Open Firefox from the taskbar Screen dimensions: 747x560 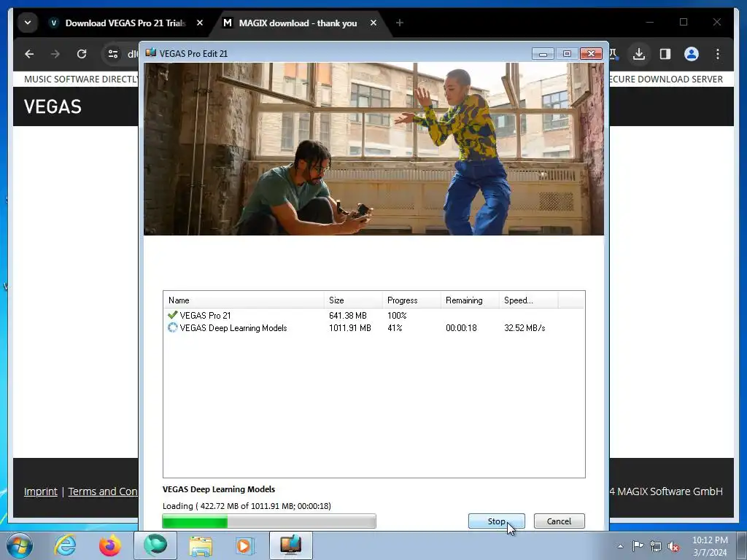(110, 545)
